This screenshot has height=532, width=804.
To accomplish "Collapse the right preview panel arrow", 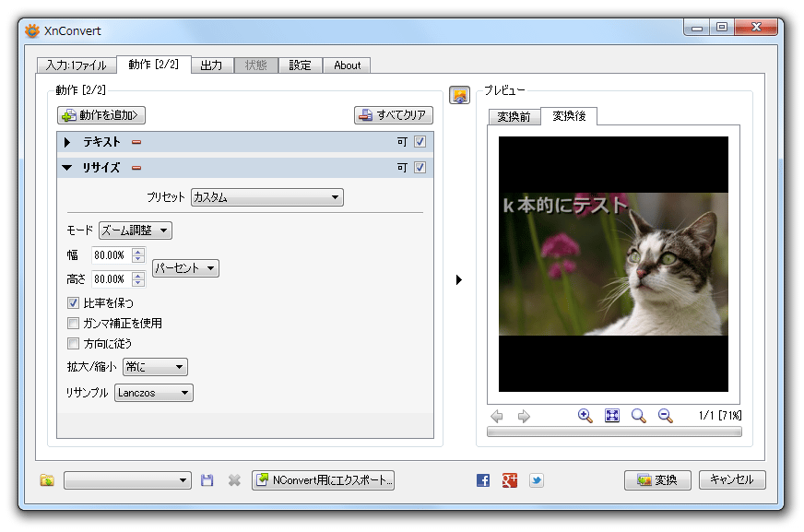I will click(x=459, y=280).
